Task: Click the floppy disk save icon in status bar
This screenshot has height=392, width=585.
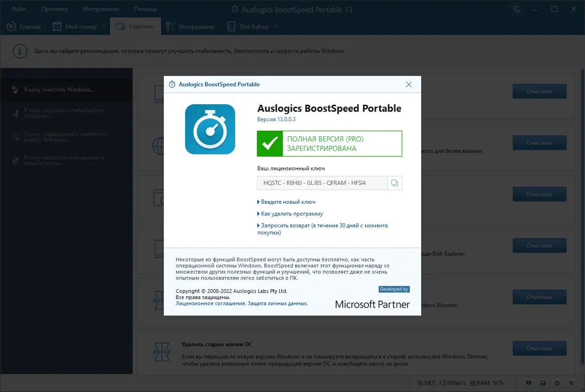Action: tap(543, 383)
